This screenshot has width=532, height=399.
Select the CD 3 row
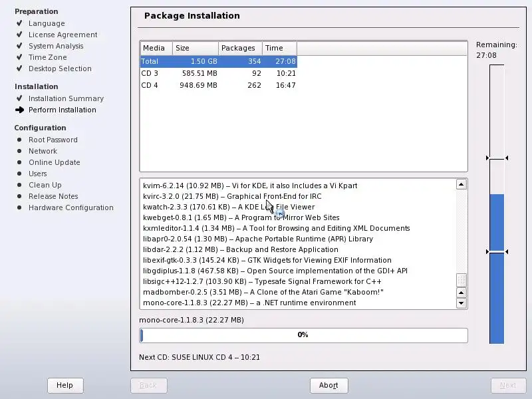219,73
